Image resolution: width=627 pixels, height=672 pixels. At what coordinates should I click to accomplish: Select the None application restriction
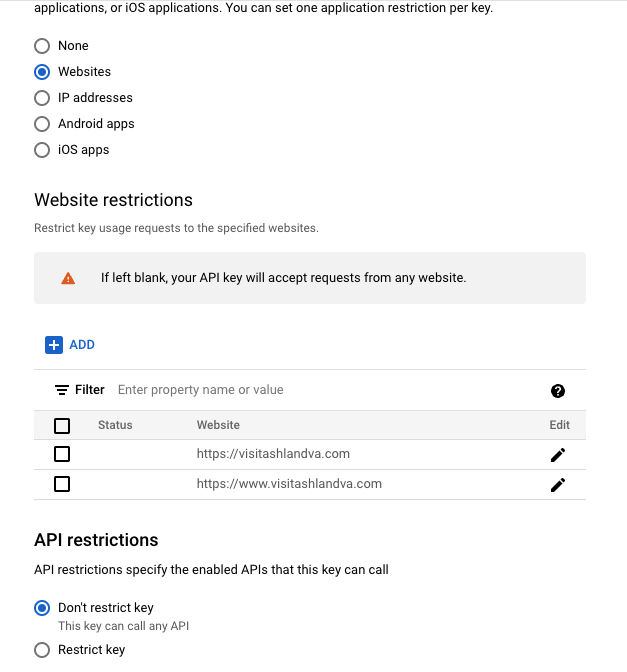(x=42, y=46)
